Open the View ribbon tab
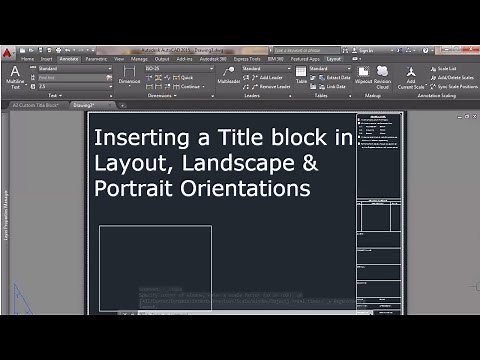The height and width of the screenshot is (360, 480). pyautogui.click(x=119, y=59)
